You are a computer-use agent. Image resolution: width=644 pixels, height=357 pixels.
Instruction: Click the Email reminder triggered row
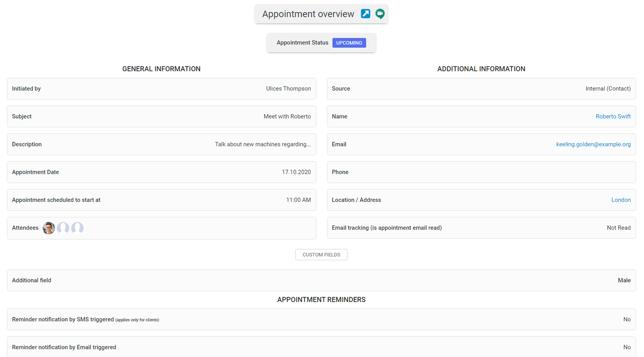321,347
